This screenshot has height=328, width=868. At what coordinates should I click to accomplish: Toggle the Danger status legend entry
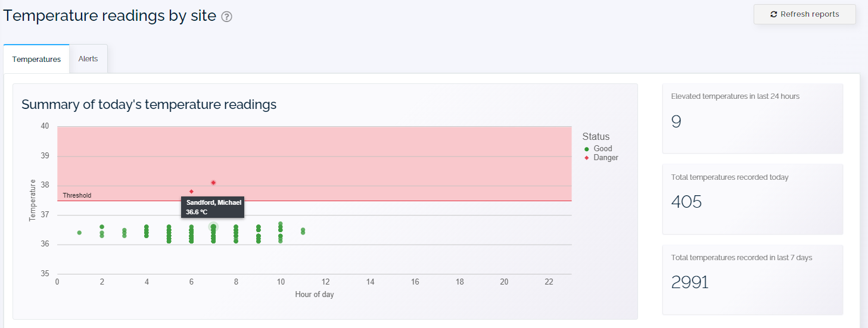pyautogui.click(x=601, y=158)
